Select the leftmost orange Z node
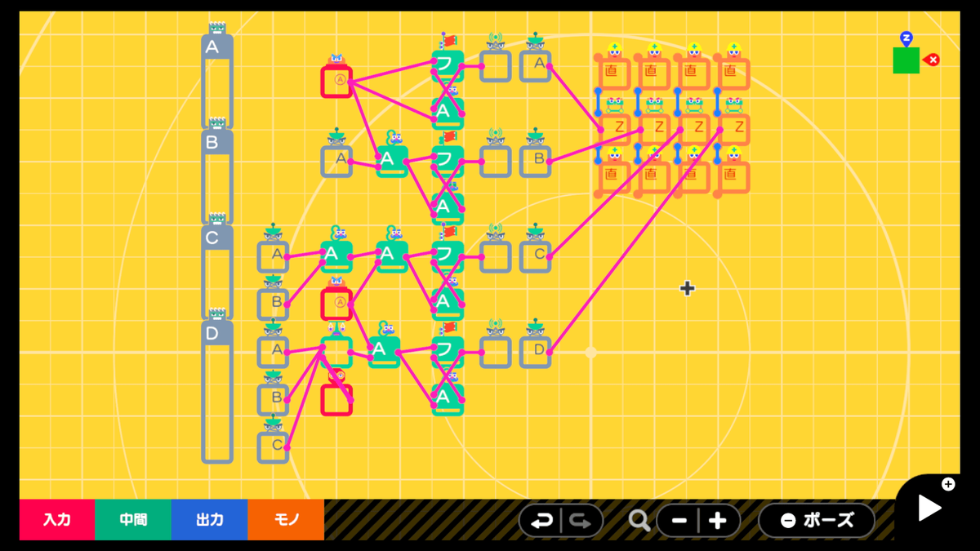This screenshot has height=551, width=980. pos(615,129)
